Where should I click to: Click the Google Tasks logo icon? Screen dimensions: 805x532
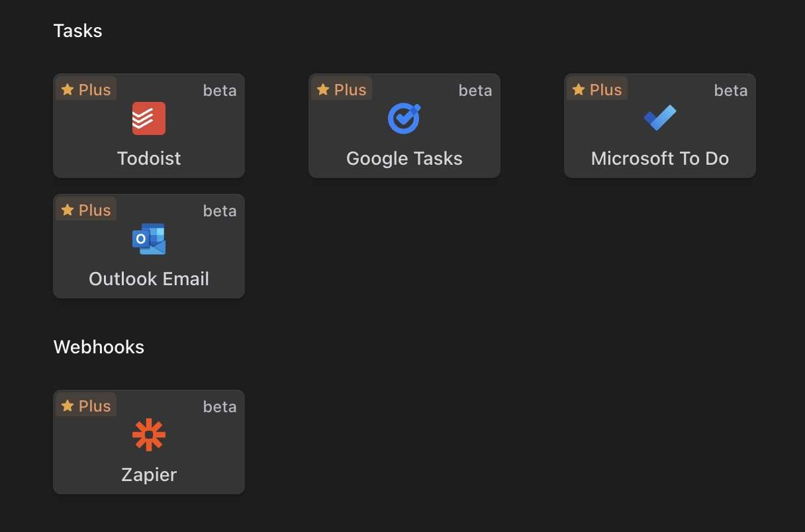(x=404, y=118)
